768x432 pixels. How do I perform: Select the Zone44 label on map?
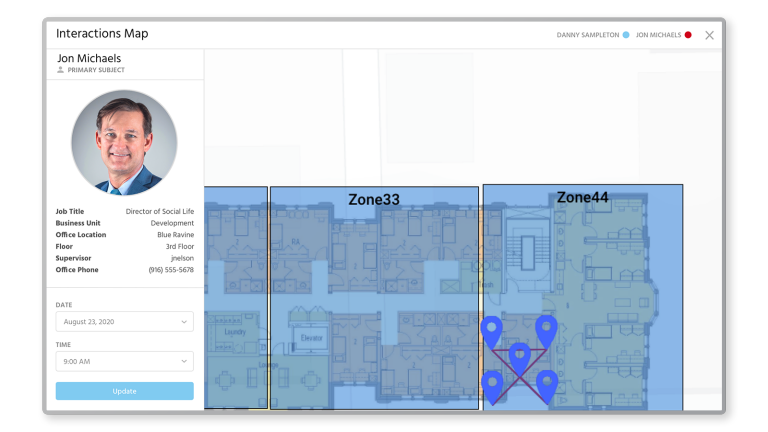[x=582, y=197]
